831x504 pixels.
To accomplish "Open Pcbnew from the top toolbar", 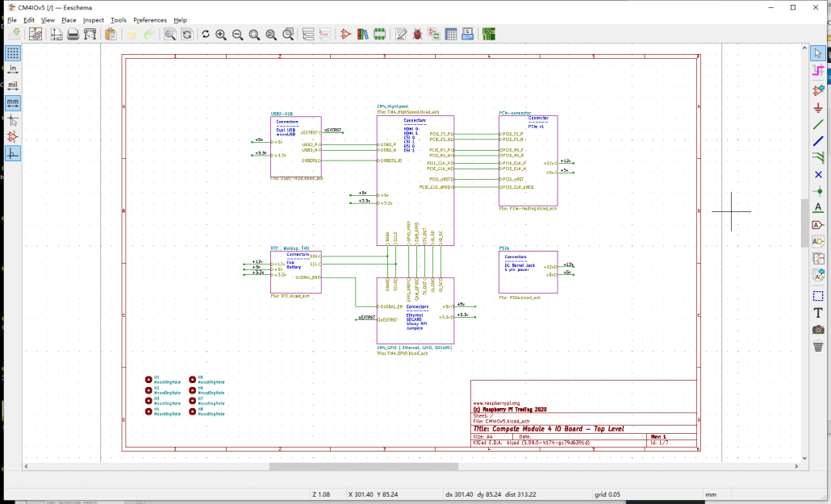I will tap(489, 34).
